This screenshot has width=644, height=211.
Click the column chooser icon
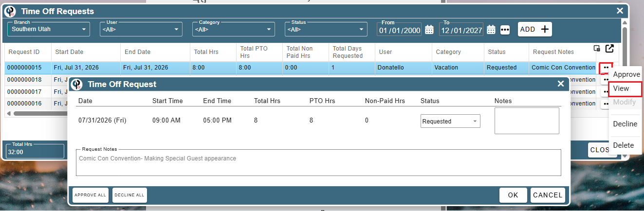[x=596, y=48]
